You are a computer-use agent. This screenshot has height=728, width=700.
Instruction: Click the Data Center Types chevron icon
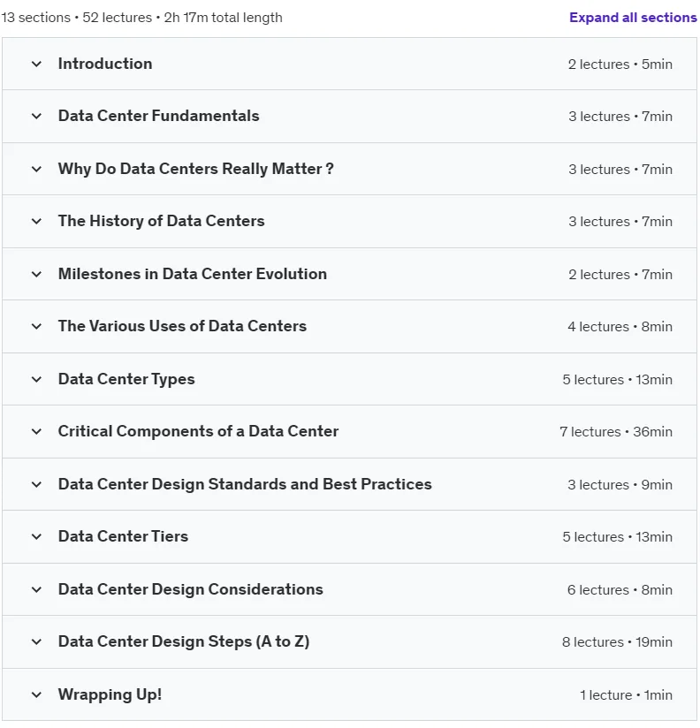click(36, 379)
